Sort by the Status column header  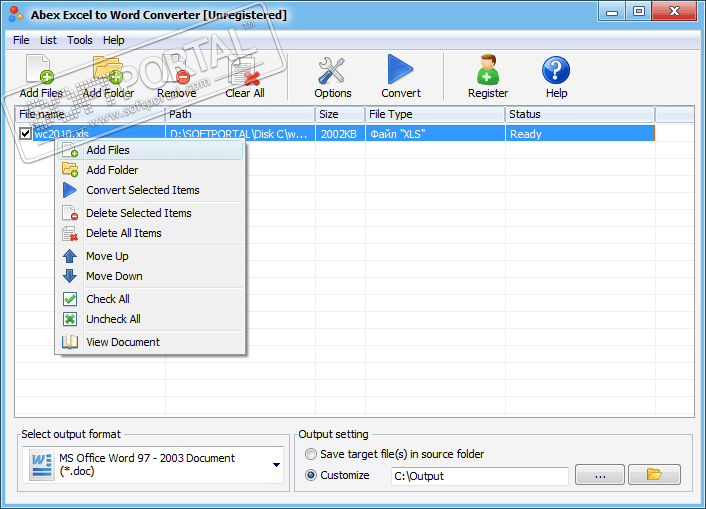580,114
